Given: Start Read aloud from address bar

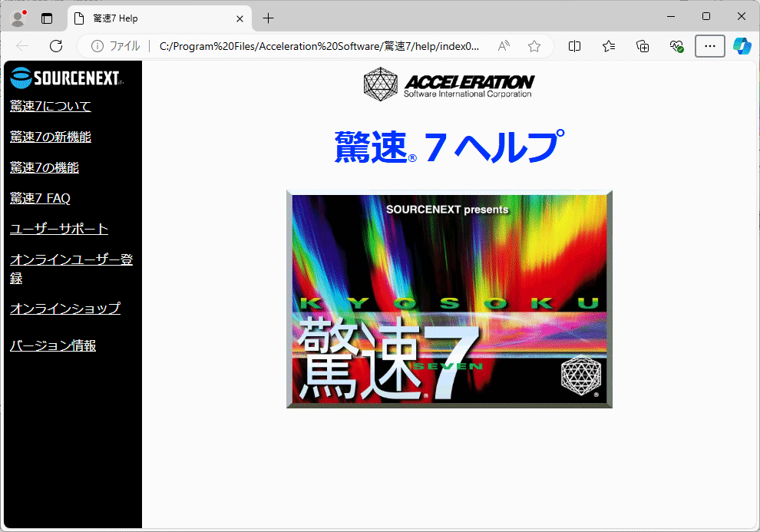Looking at the screenshot, I should pos(504,46).
